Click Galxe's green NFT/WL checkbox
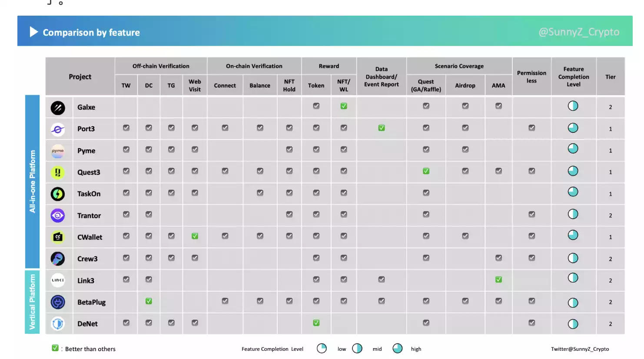Image resolution: width=644 pixels, height=359 pixels. click(344, 106)
